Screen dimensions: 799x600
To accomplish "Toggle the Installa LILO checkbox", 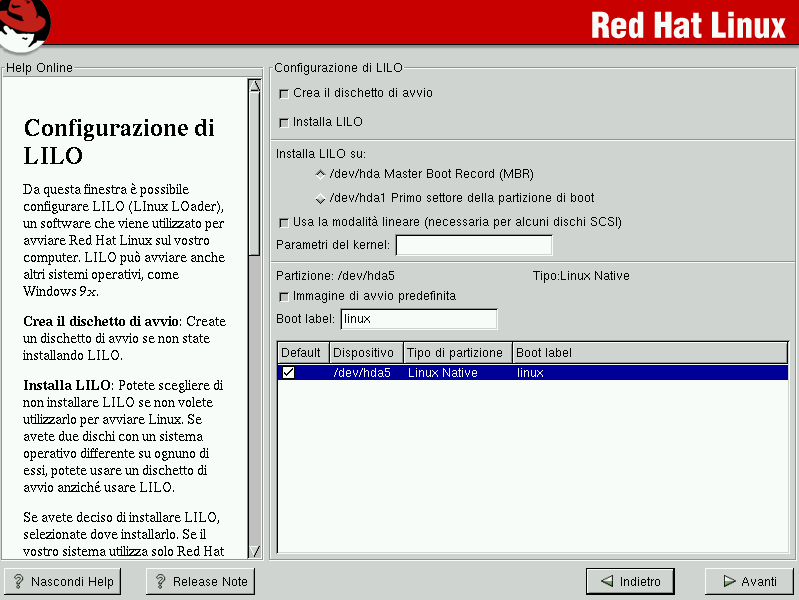I will pyautogui.click(x=284, y=122).
